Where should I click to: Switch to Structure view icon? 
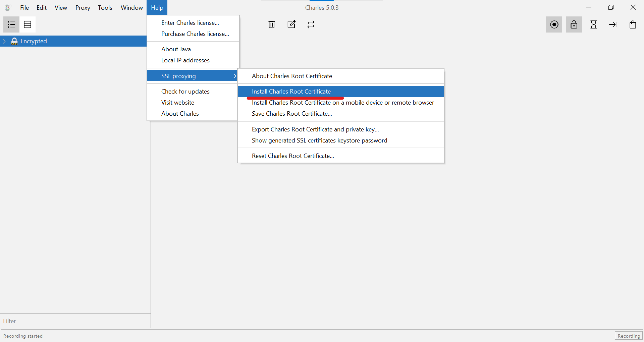(11, 24)
